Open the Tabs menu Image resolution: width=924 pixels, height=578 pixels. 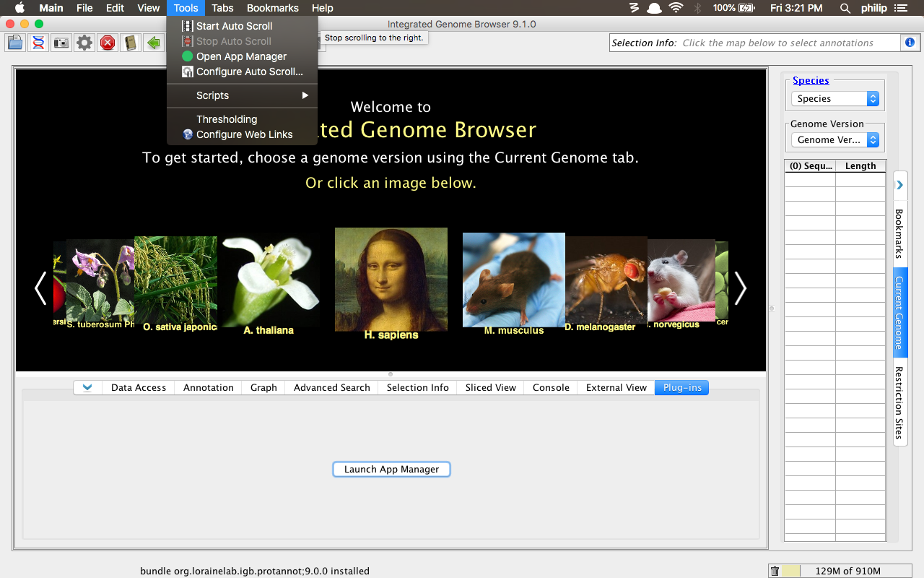pos(222,8)
